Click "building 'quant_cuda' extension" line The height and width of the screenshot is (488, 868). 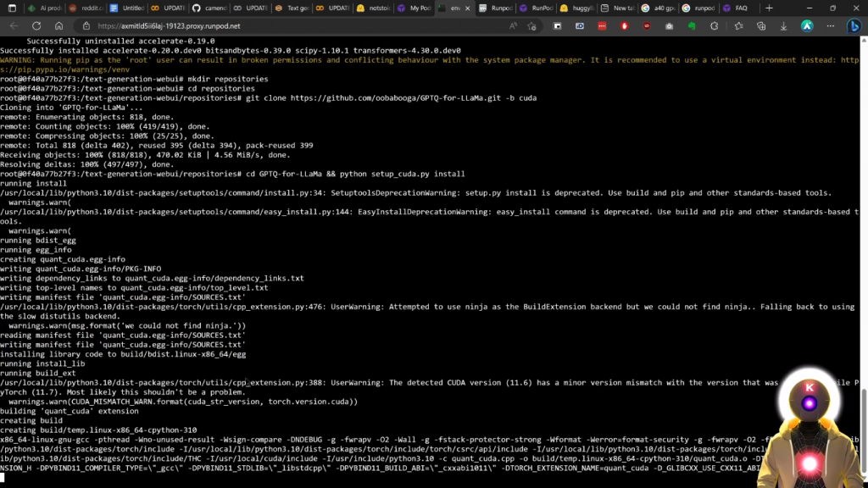[70, 411]
